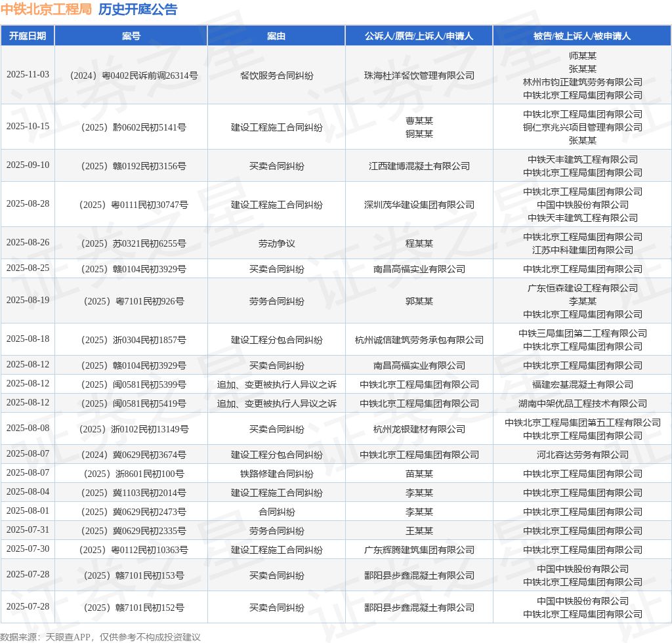The image size is (672, 643).
Task: Click the date 2025-08-25
Action: click(28, 268)
